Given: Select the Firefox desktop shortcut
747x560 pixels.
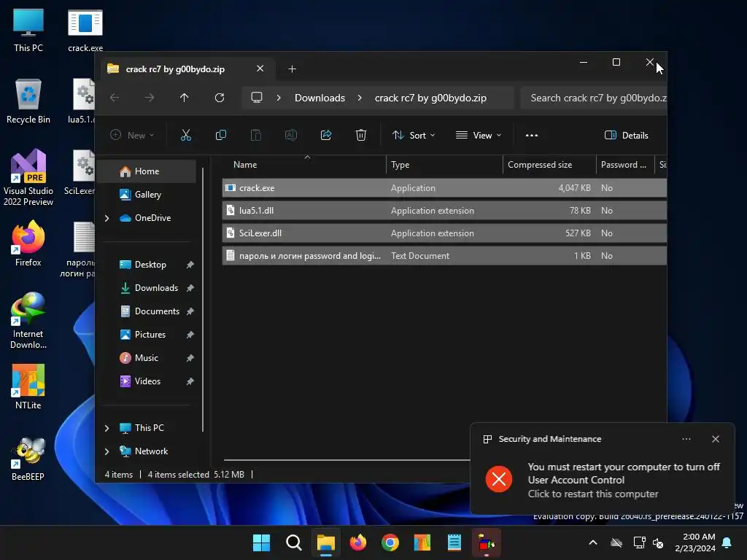Looking at the screenshot, I should click(28, 244).
